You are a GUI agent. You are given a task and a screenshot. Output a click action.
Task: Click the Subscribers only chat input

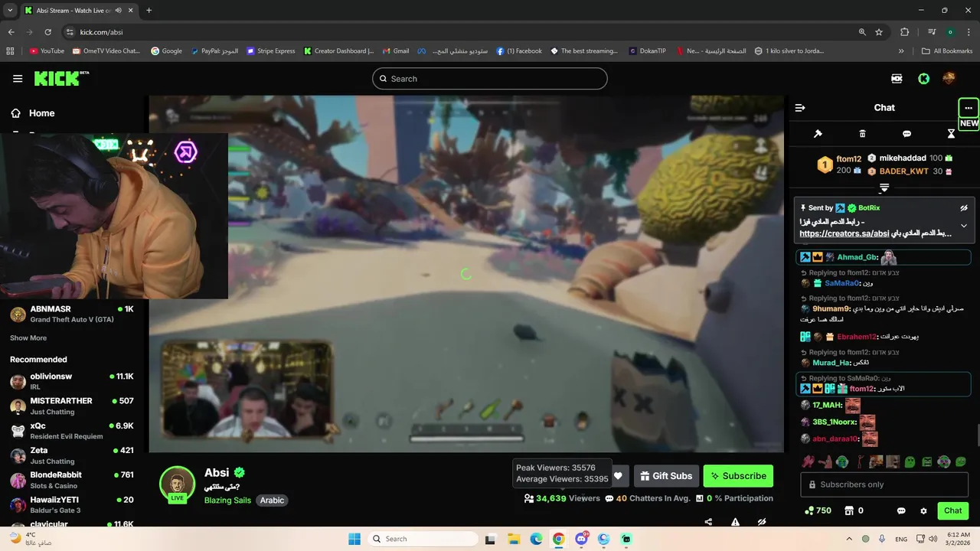pos(884,484)
